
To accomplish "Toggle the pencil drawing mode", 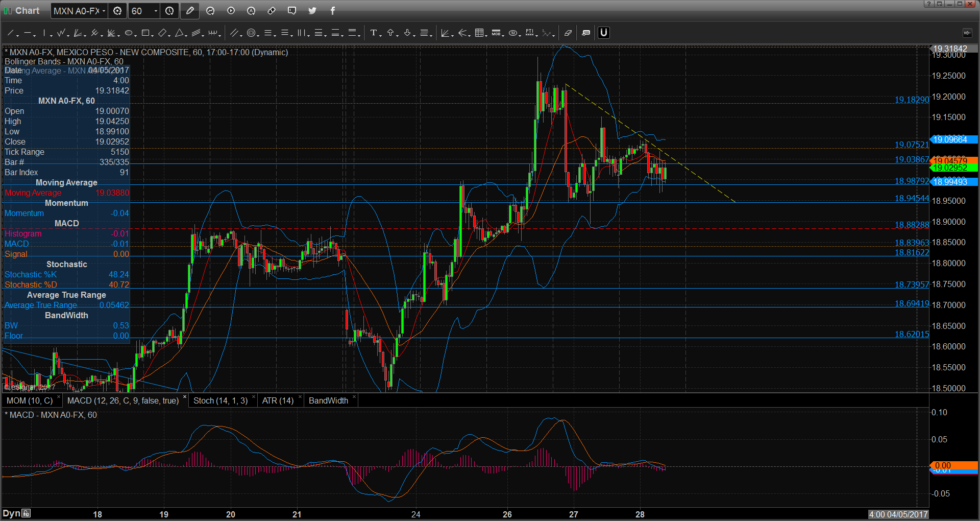I will [190, 11].
